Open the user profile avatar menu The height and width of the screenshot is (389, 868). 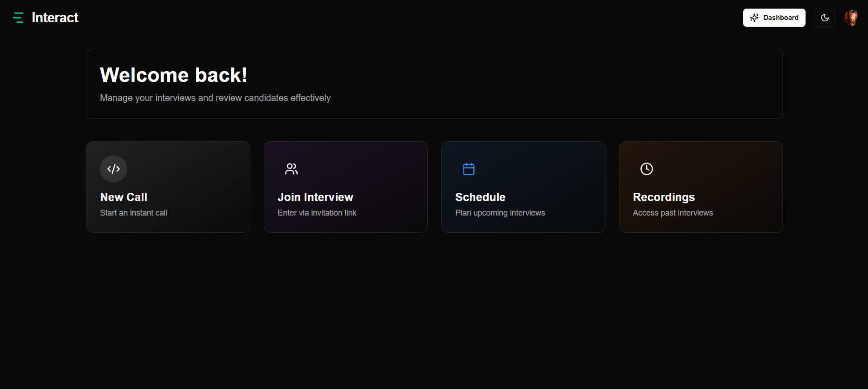[x=851, y=18]
